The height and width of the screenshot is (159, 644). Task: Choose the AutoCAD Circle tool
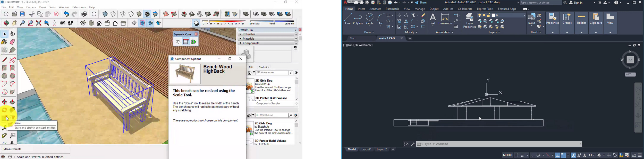370,20
